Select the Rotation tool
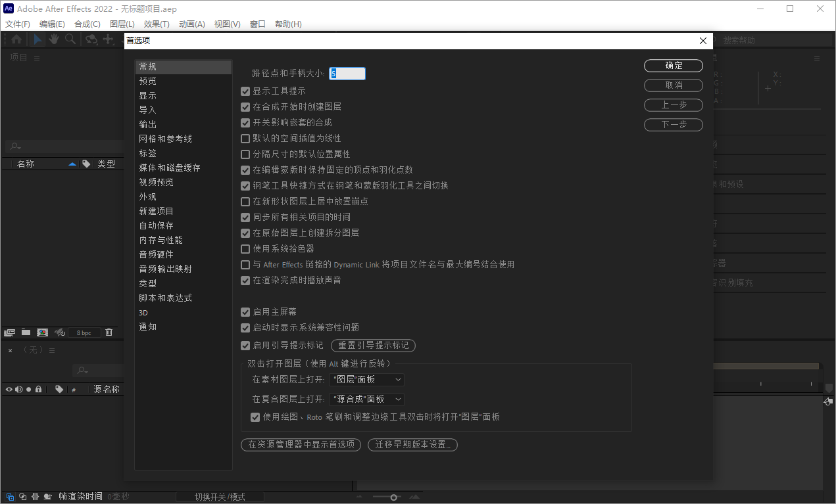Image resolution: width=836 pixels, height=504 pixels. (90, 39)
